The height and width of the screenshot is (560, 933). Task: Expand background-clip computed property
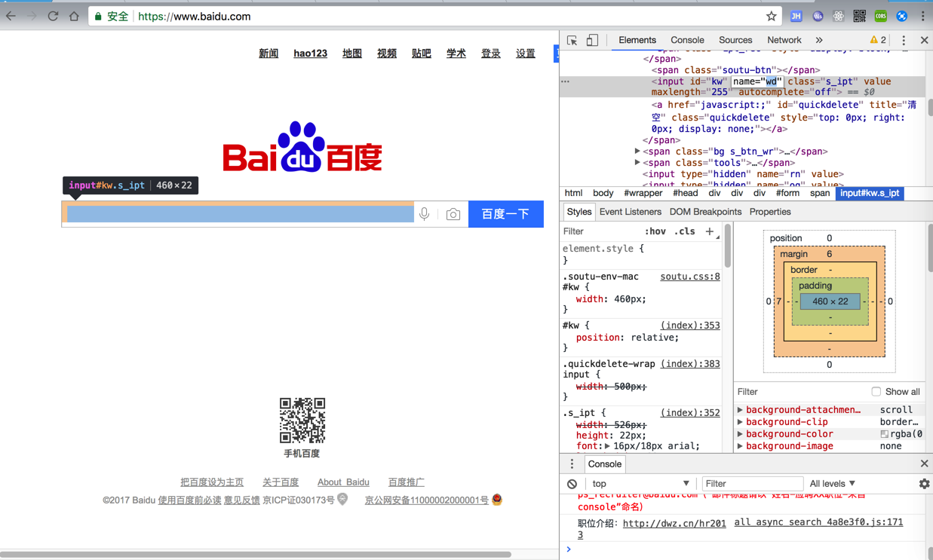tap(740, 422)
